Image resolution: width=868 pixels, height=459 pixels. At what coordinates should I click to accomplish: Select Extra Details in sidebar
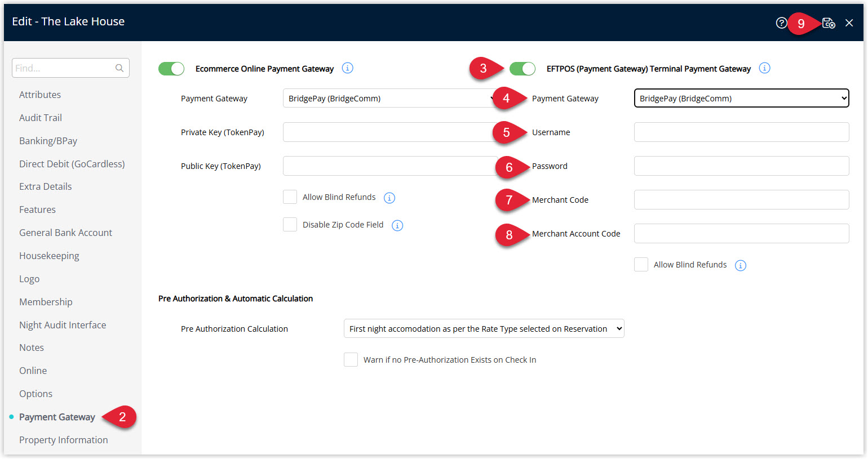point(46,186)
